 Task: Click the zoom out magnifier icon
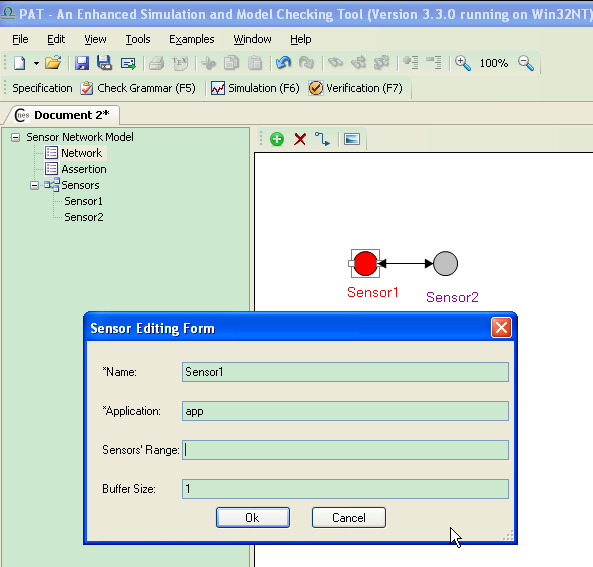tap(526, 63)
